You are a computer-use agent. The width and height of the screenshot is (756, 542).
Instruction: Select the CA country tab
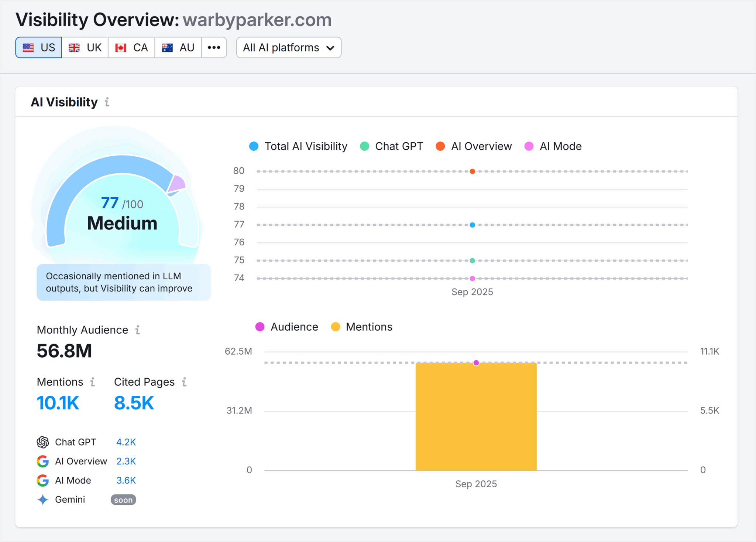(131, 48)
